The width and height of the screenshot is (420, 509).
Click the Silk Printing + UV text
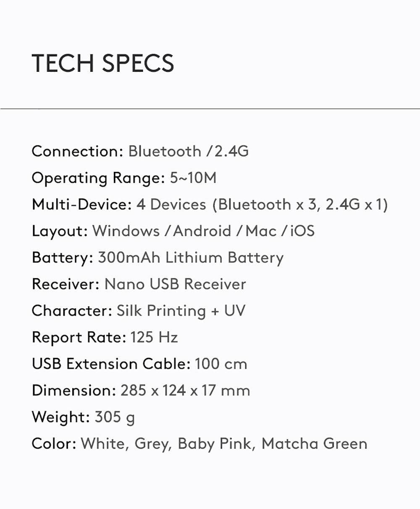pyautogui.click(x=181, y=311)
